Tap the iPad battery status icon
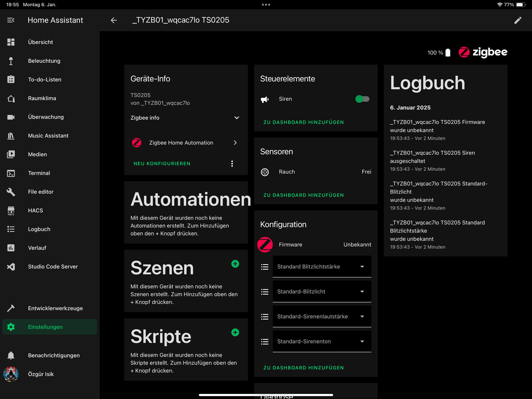 [521, 4]
